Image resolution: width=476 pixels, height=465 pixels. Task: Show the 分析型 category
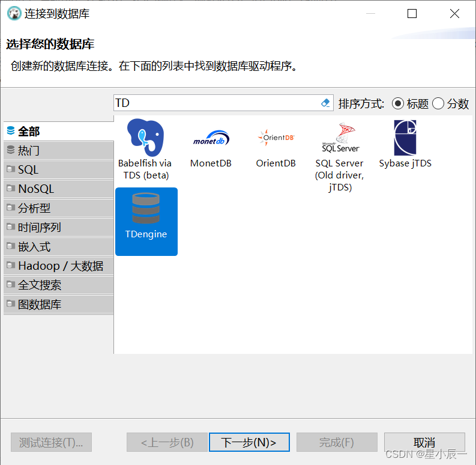pyautogui.click(x=59, y=208)
